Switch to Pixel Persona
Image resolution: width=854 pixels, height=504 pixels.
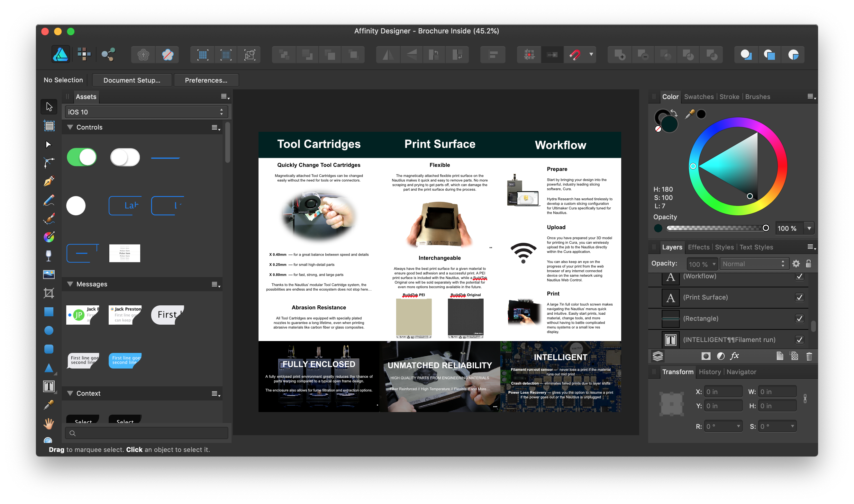pos(84,54)
